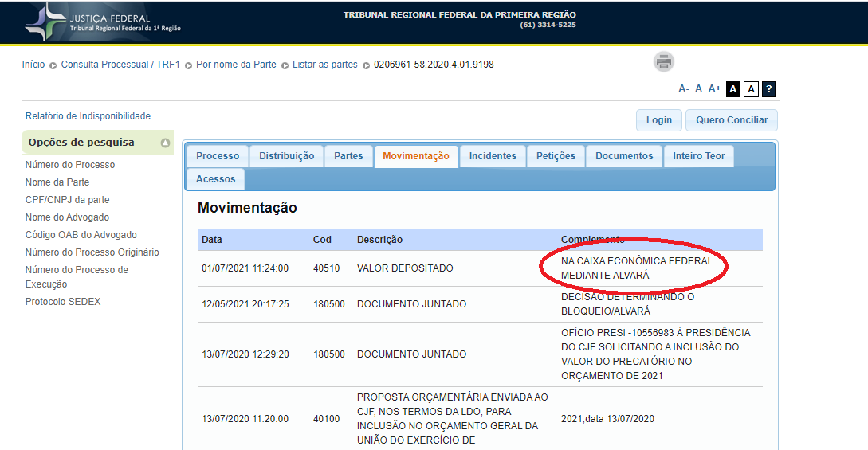
Task: Click the Login button
Action: coord(658,120)
